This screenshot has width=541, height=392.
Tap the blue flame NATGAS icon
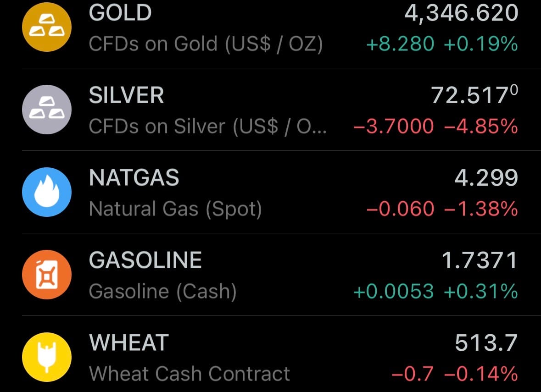47,192
